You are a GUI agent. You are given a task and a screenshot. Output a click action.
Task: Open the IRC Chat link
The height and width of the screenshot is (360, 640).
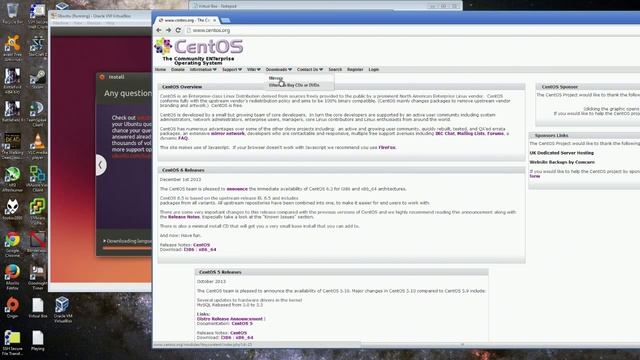(x=445, y=133)
